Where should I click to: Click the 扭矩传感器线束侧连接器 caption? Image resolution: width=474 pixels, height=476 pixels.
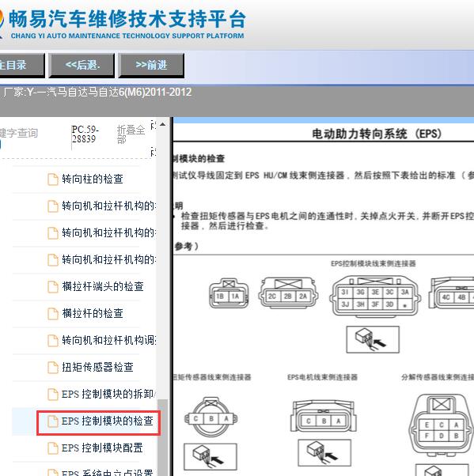coord(212,377)
